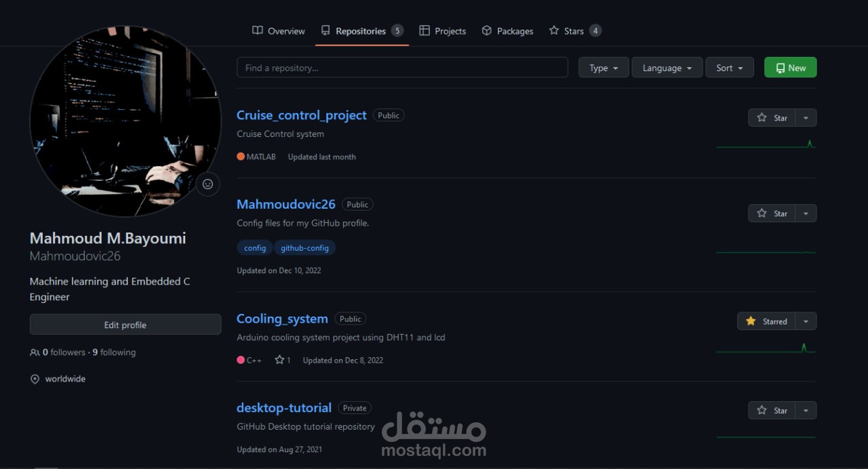Open the desktop-tutorial repository link
Screen dimensions: 868x469
click(283, 407)
